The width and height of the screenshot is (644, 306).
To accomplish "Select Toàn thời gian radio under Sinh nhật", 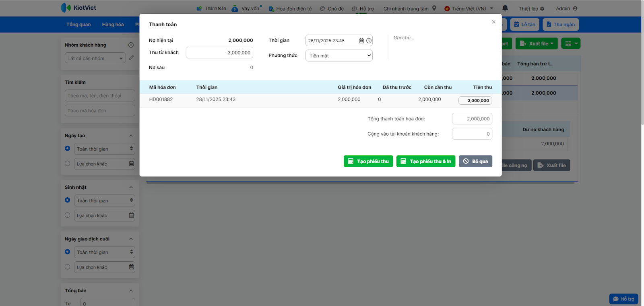I will (68, 200).
